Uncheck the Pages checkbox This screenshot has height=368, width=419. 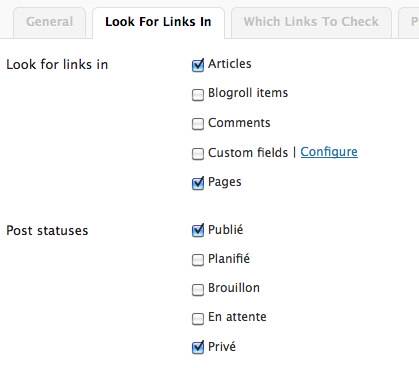[198, 183]
